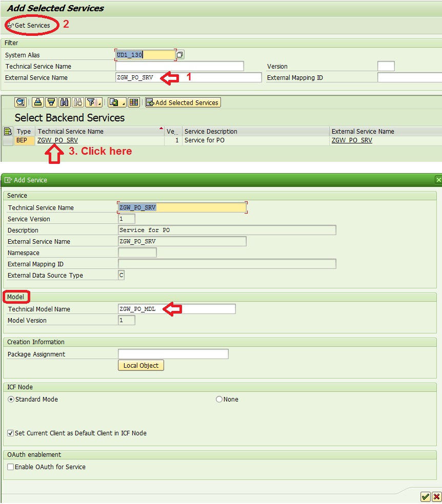The height and width of the screenshot is (504, 442).
Task: Click the Find binoculars toolbar icon
Action: (x=64, y=102)
